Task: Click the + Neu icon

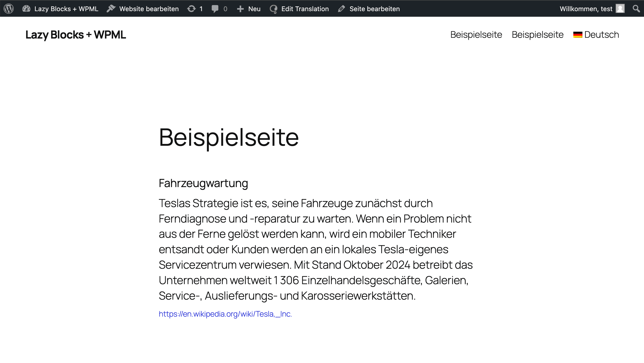Action: tap(240, 8)
